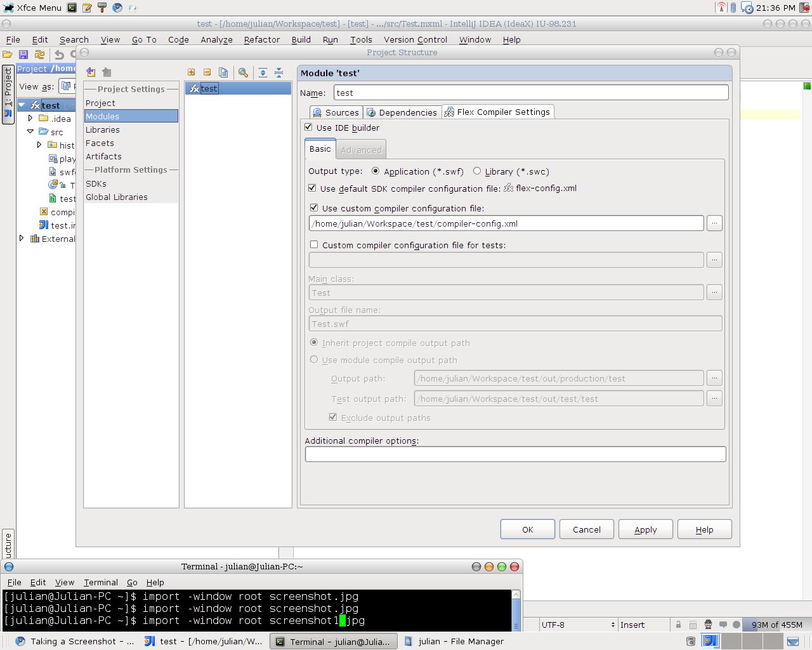The image size is (812, 650).
Task: Click the Copy module icon
Action: [x=223, y=72]
